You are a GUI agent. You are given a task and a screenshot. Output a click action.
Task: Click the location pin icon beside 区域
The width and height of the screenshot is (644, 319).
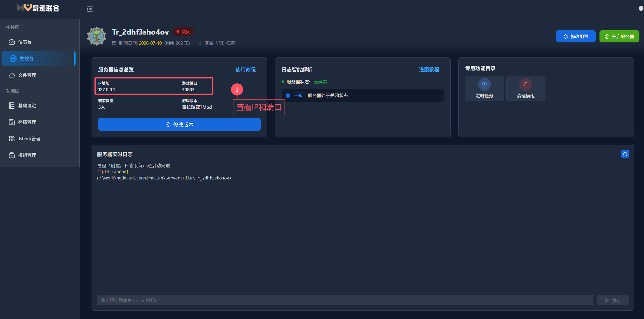coord(200,43)
